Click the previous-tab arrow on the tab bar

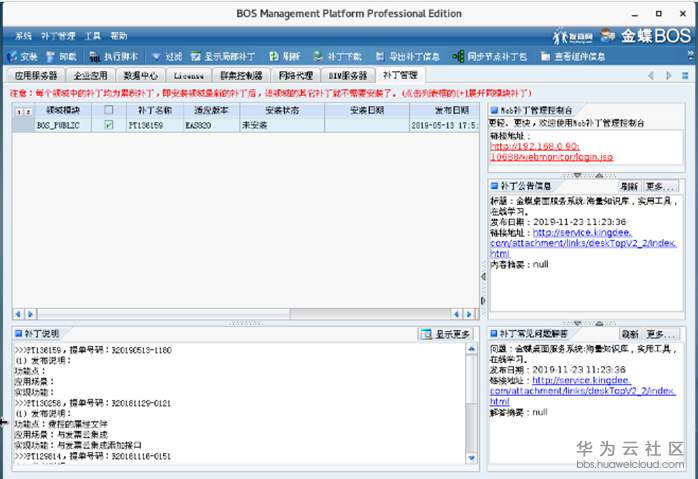pyautogui.click(x=651, y=76)
